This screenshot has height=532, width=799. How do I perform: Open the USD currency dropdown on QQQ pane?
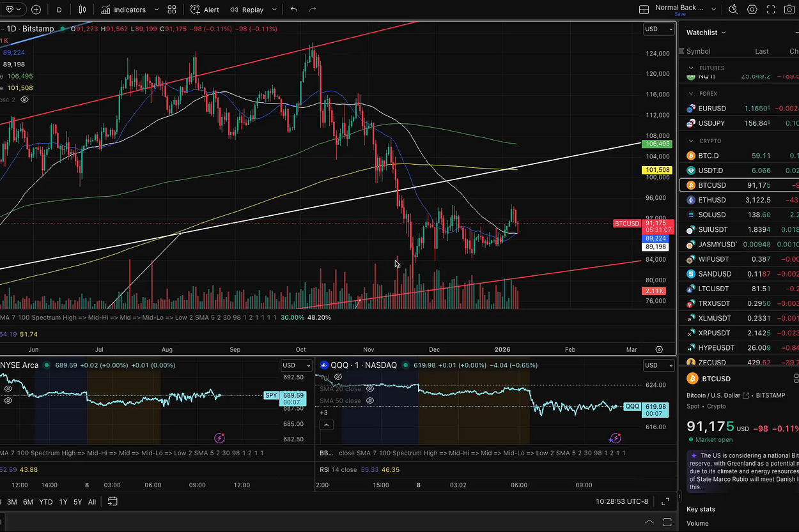tap(659, 365)
